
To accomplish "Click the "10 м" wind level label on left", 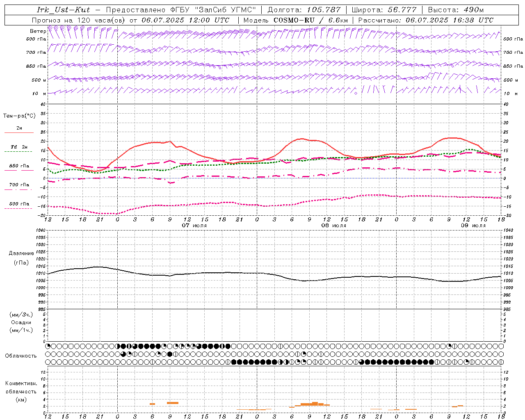I will click(39, 94).
